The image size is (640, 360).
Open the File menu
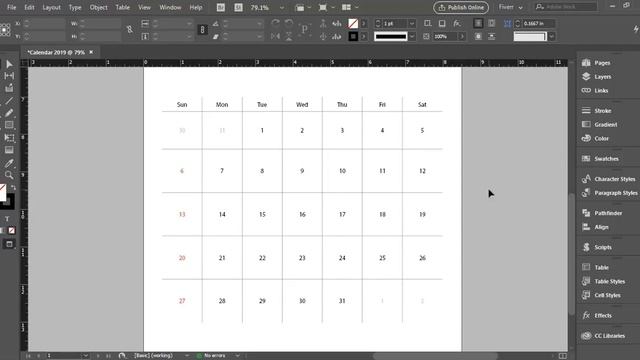click(11, 7)
